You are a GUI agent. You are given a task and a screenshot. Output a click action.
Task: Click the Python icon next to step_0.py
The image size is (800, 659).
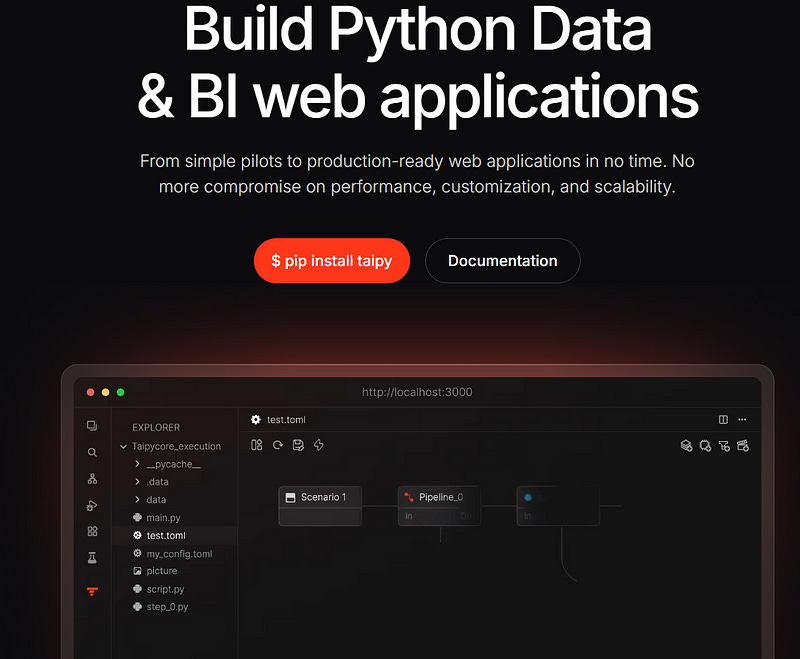(137, 607)
